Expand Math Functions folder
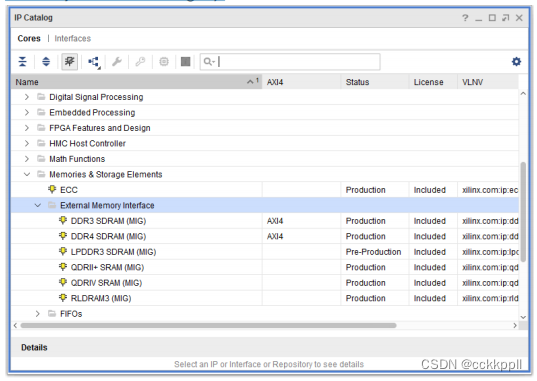Screen dimensions: 537x381 point(27,159)
